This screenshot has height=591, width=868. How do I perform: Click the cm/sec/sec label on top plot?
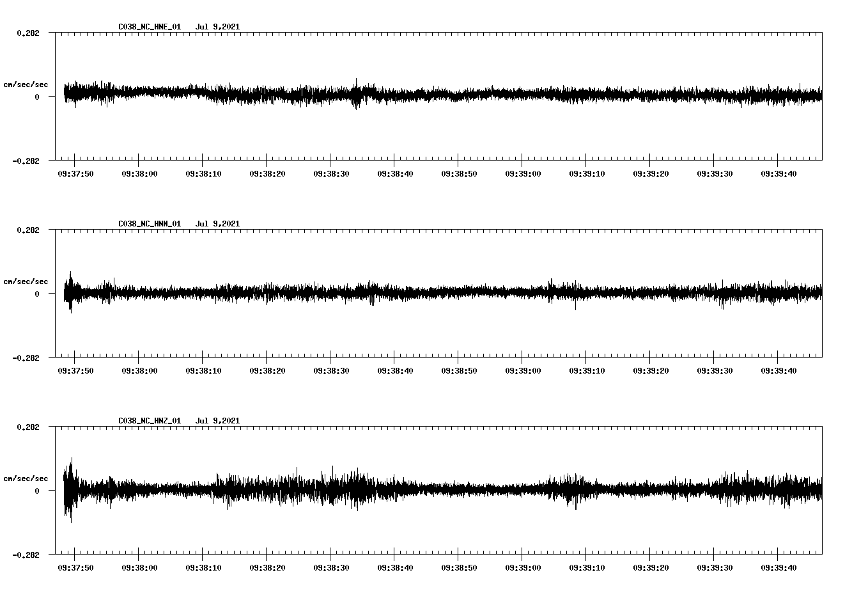click(x=26, y=83)
